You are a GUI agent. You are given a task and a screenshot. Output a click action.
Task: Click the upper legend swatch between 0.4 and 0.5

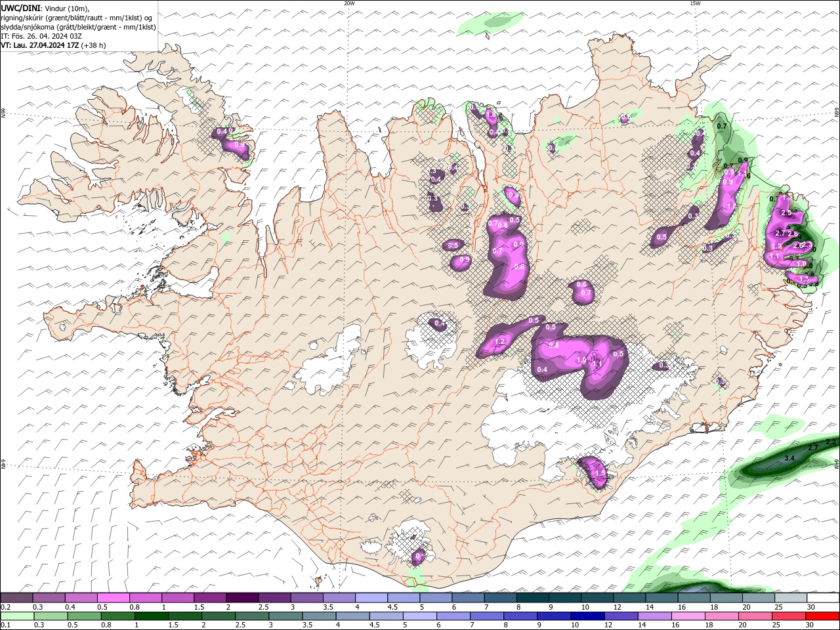pyautogui.click(x=81, y=598)
